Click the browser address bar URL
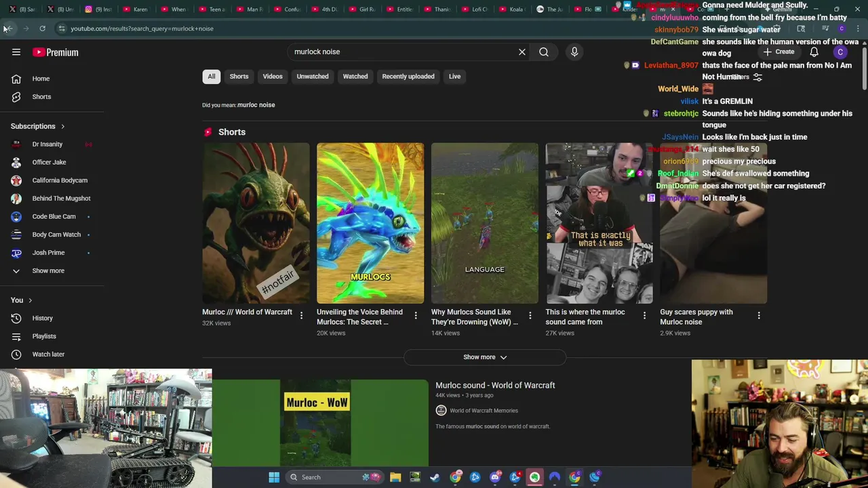This screenshot has width=868, height=488. coord(142,28)
